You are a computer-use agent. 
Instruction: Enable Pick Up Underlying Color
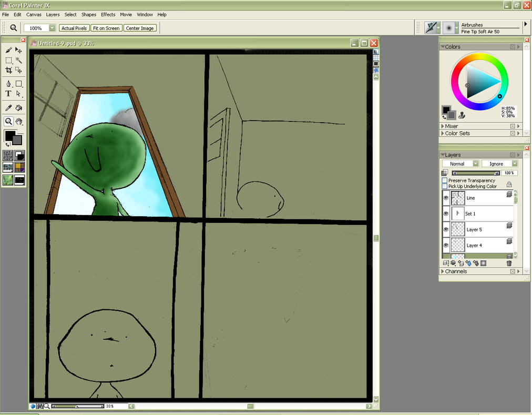[444, 186]
